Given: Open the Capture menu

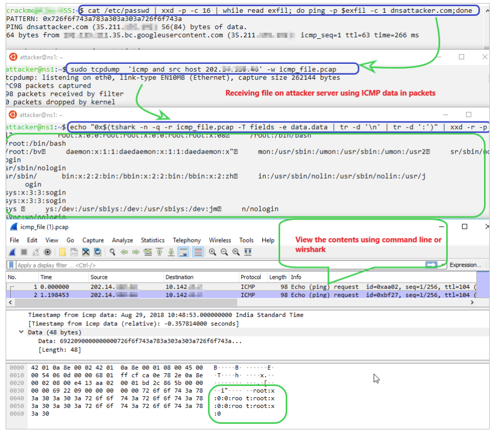Looking at the screenshot, I should pos(93,240).
